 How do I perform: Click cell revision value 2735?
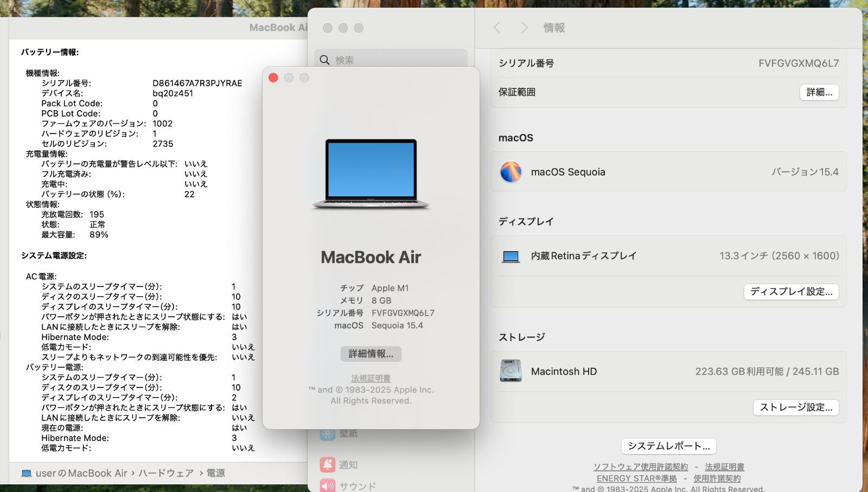tap(163, 144)
